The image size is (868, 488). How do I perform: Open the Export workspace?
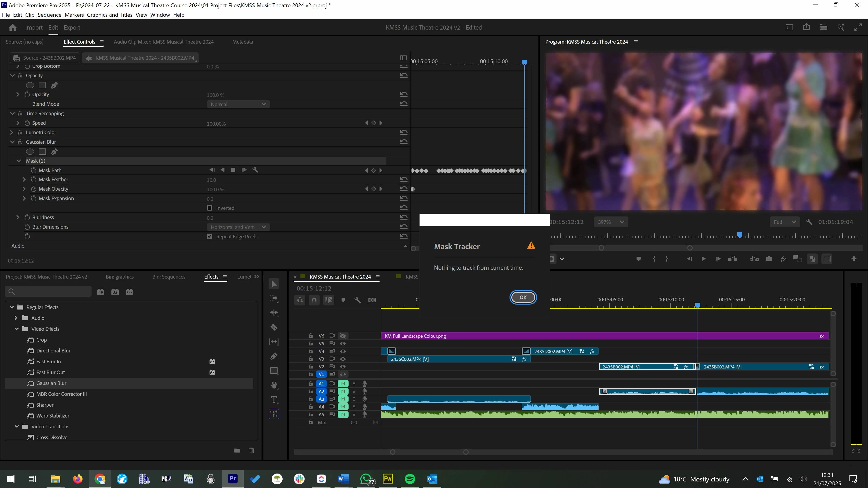72,28
